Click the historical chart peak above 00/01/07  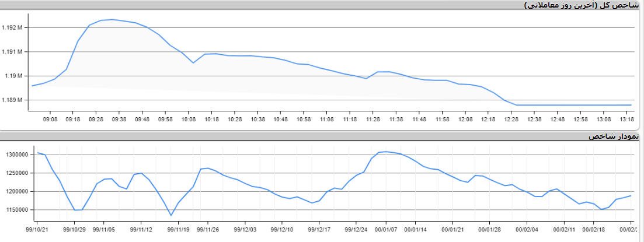click(x=386, y=152)
